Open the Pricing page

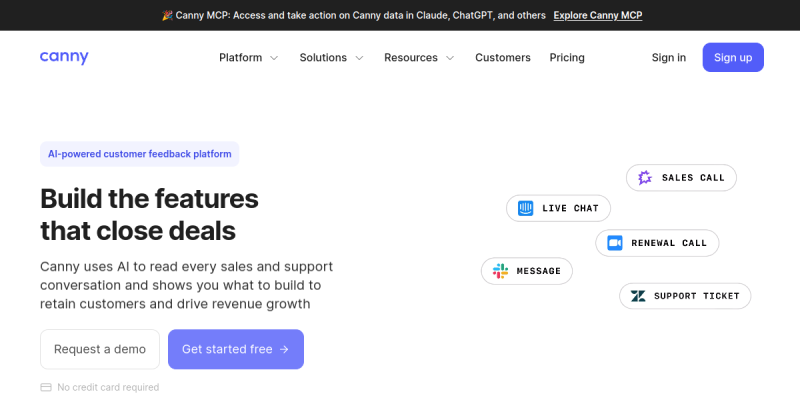point(567,58)
